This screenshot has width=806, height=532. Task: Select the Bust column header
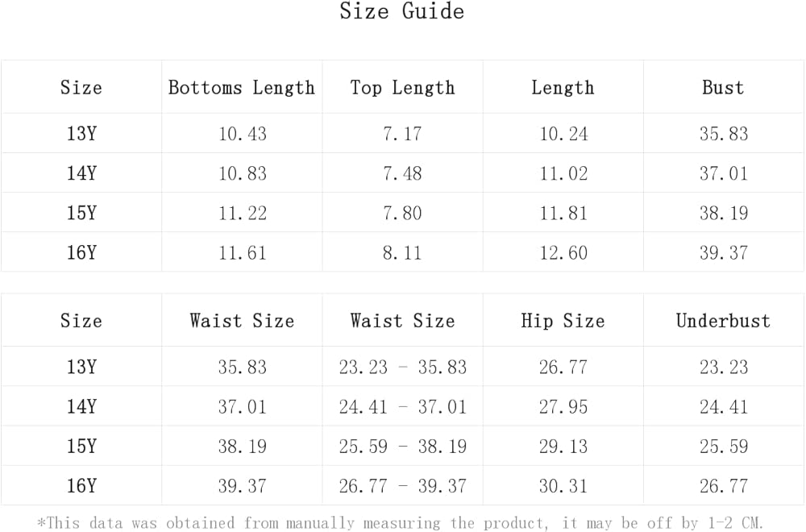coord(723,88)
